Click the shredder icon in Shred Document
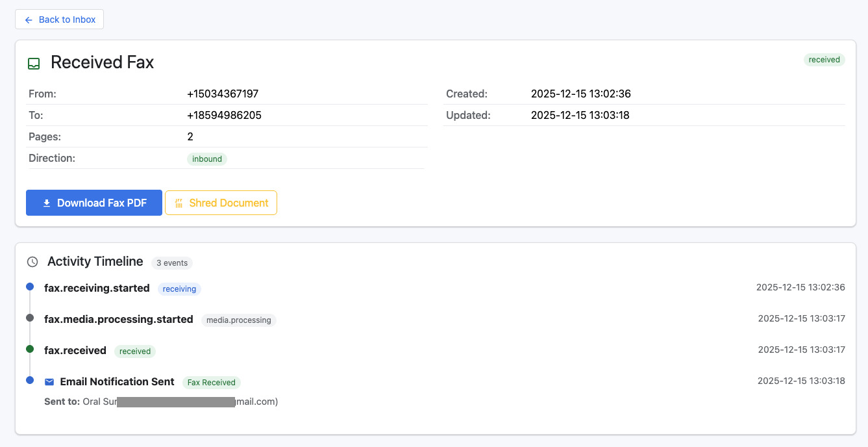Viewport: 868px width, 447px height. tap(179, 203)
